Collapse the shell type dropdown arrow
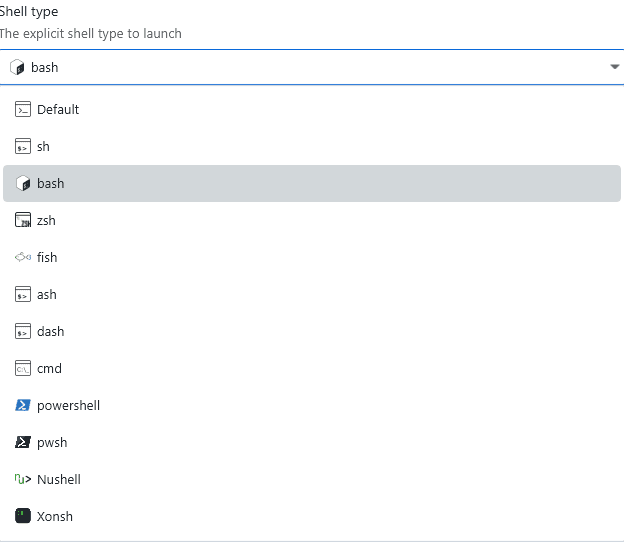The width and height of the screenshot is (624, 542). (614, 67)
